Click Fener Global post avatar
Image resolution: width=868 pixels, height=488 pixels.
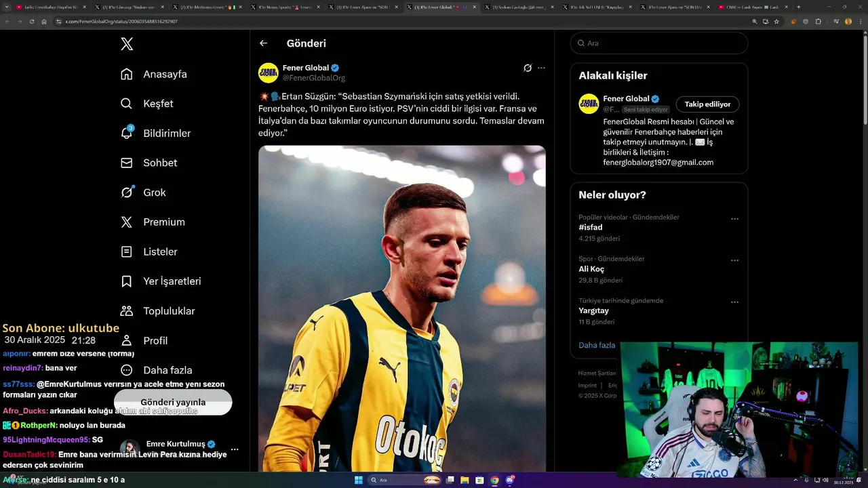click(x=269, y=73)
